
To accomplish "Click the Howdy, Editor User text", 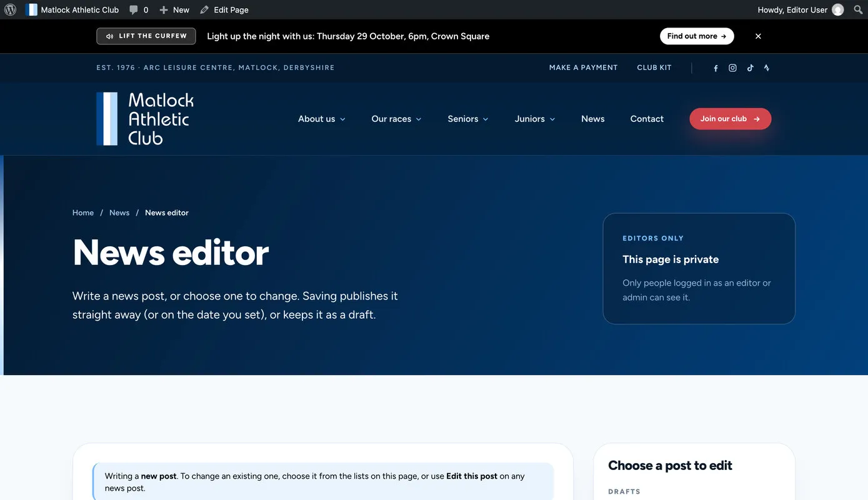I will [x=792, y=10].
